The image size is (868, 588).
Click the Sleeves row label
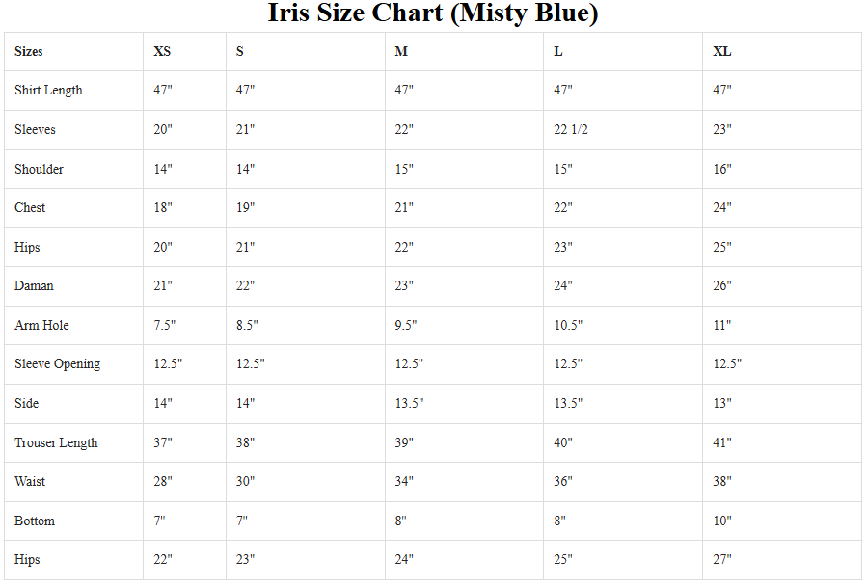(x=35, y=130)
